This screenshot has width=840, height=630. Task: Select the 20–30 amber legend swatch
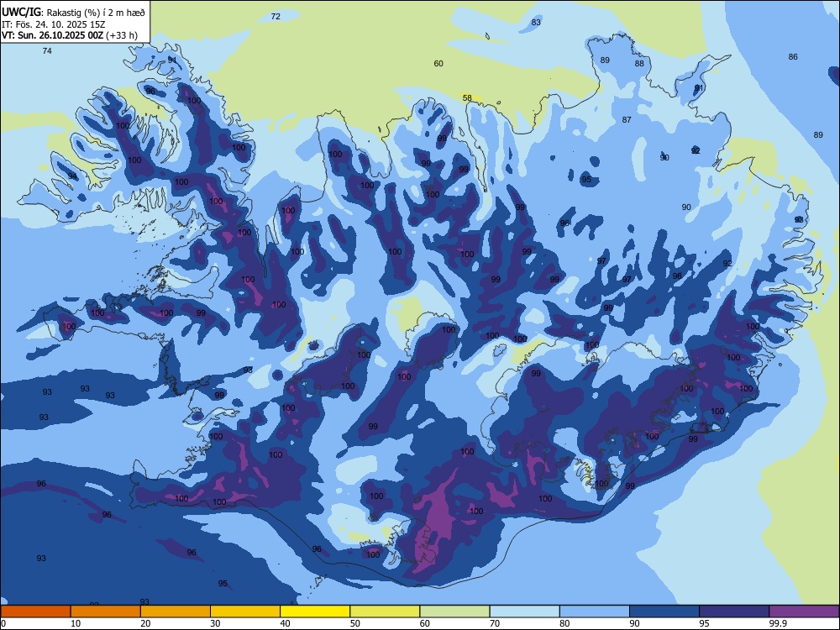click(x=176, y=612)
